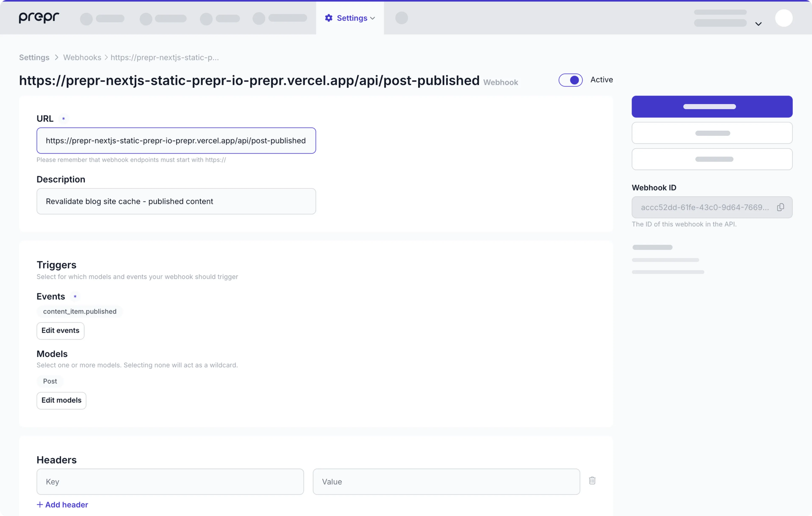Toggle the webhook Active switch
The height and width of the screenshot is (516, 812).
click(570, 80)
